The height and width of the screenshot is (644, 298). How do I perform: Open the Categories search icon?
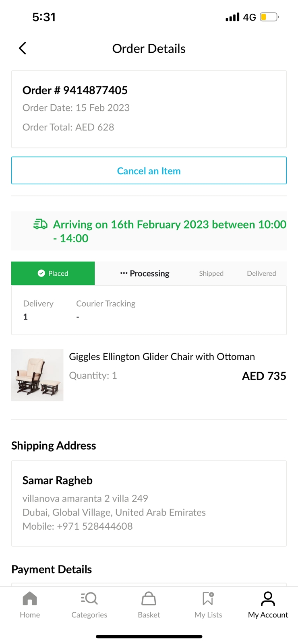89,599
